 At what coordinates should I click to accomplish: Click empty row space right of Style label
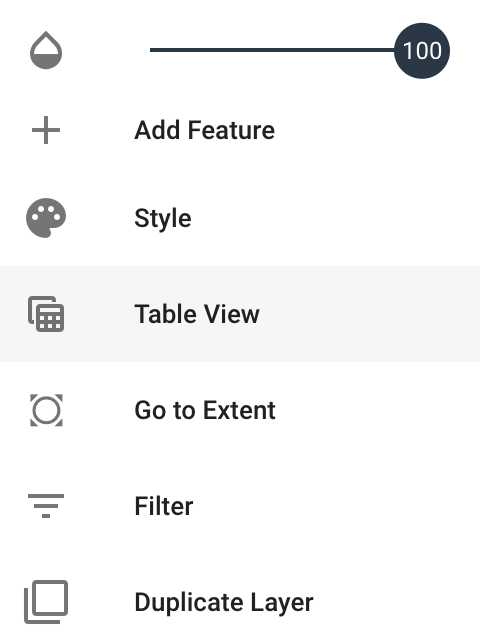click(335, 218)
